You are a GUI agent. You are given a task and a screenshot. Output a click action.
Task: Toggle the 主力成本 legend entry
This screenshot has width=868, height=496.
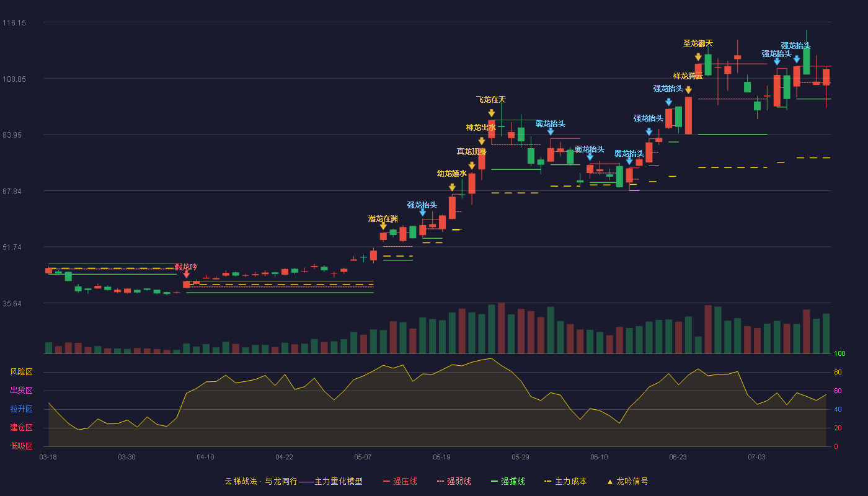(565, 481)
